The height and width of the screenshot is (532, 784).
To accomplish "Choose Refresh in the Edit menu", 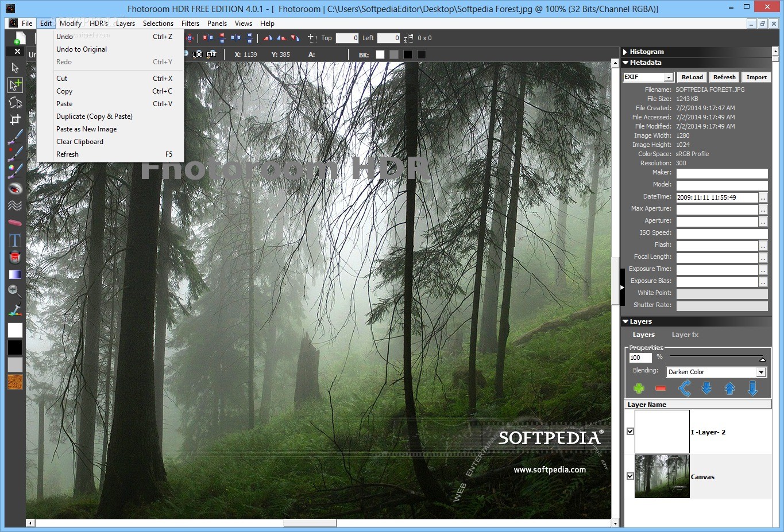I will (x=110, y=154).
